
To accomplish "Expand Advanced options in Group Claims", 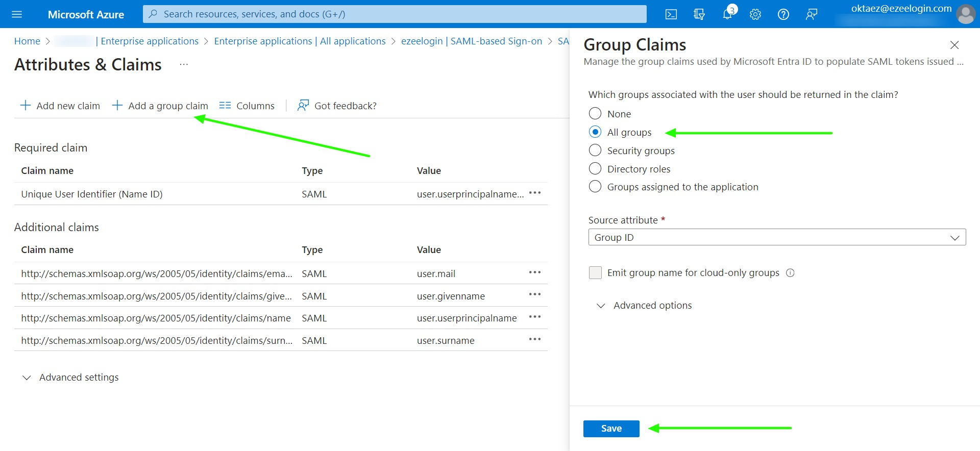I will (645, 306).
